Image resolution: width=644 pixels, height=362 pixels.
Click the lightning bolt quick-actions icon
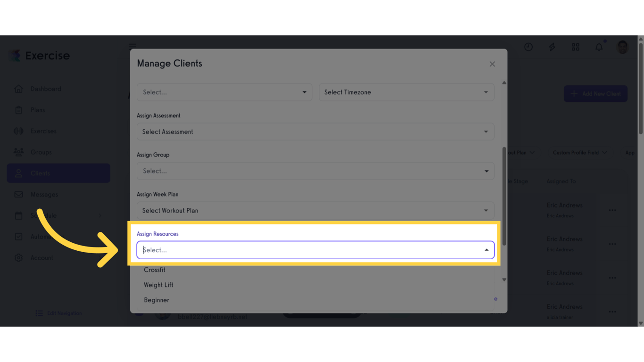point(552,47)
